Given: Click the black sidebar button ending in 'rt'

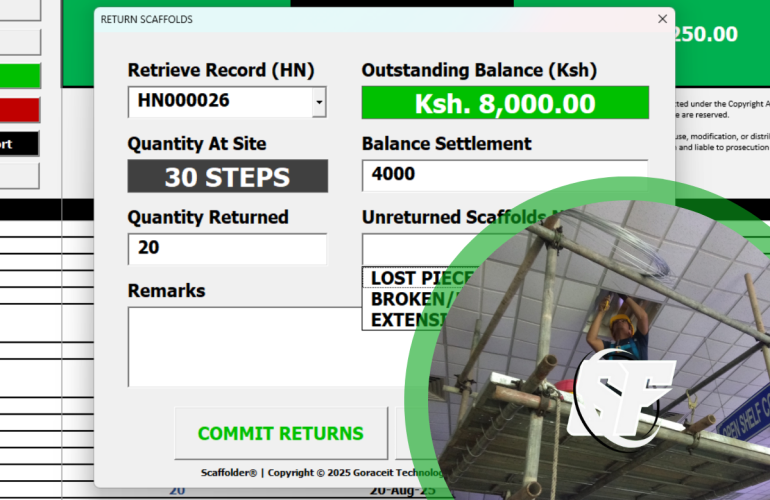Looking at the screenshot, I should click(20, 144).
